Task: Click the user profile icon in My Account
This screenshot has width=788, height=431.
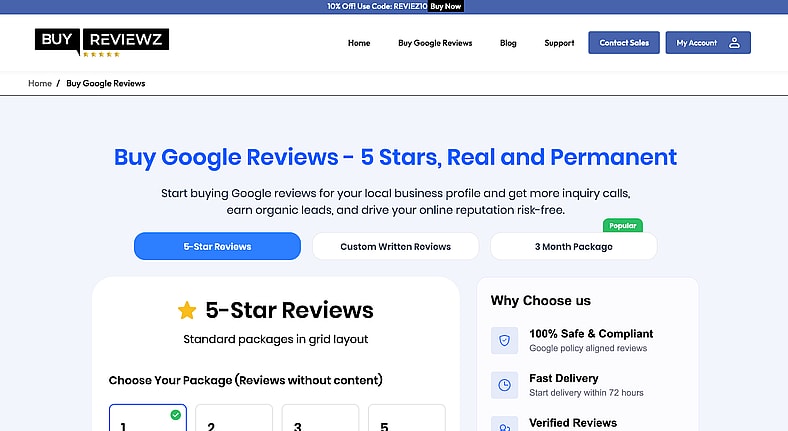Action: click(734, 43)
